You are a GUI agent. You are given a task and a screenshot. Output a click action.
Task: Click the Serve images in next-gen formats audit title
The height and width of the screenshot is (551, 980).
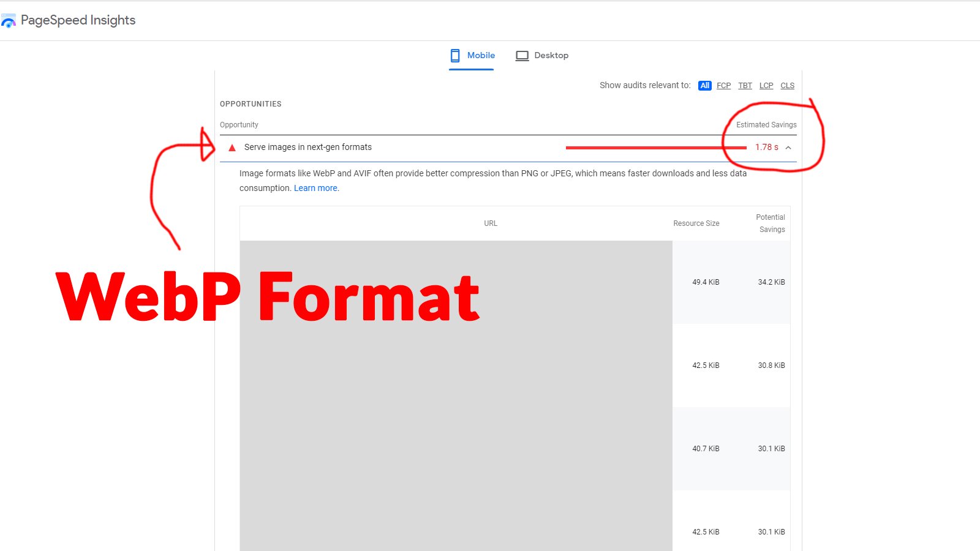click(308, 147)
